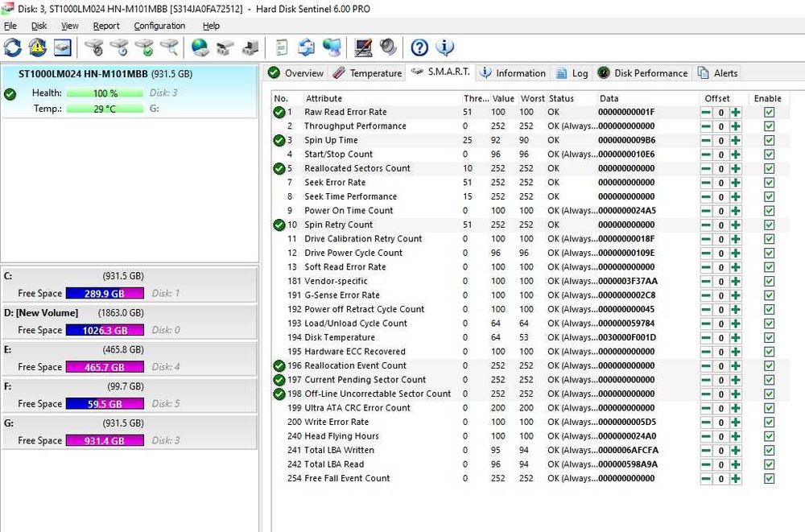Uncheck Enable for Raw Read Error Rate
The image size is (805, 532).
(x=769, y=112)
